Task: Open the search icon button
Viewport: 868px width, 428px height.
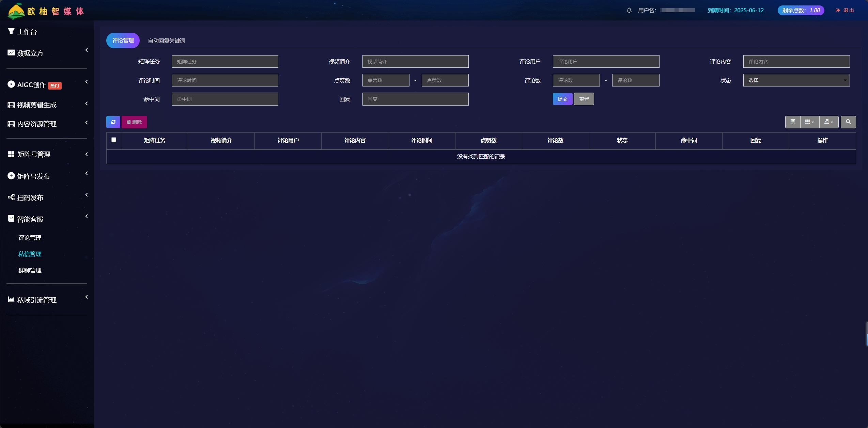Action: pos(848,122)
